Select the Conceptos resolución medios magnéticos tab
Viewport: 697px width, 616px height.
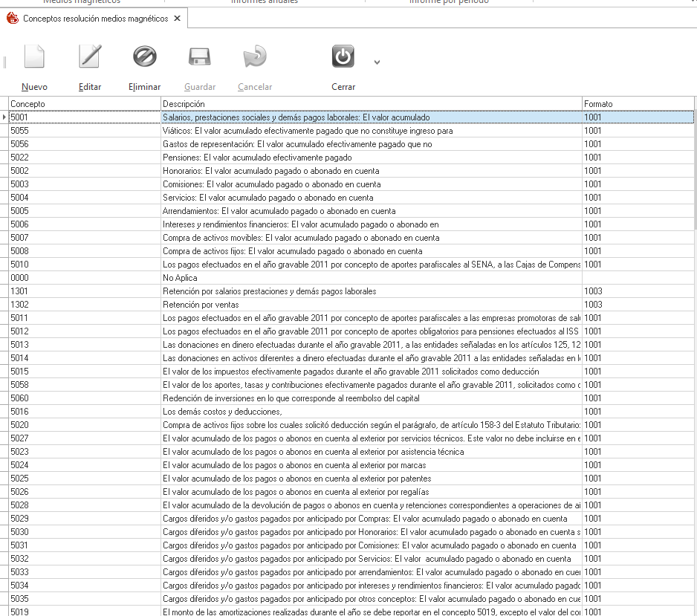[x=95, y=19]
